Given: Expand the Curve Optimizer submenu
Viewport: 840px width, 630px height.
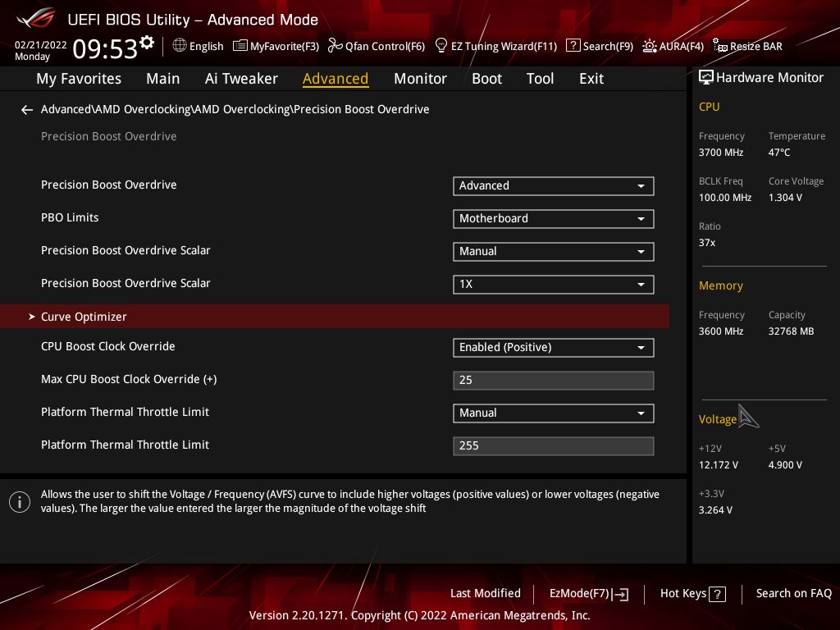Looking at the screenshot, I should coord(335,317).
